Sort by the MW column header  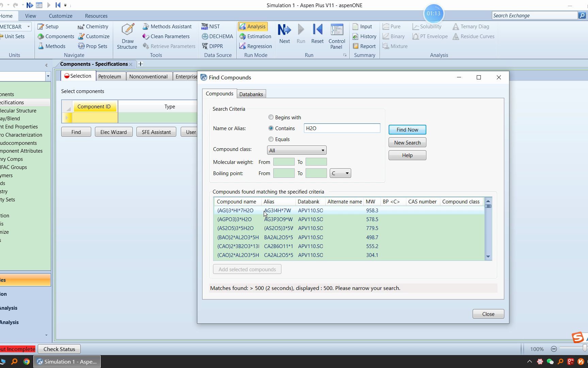coord(372,202)
